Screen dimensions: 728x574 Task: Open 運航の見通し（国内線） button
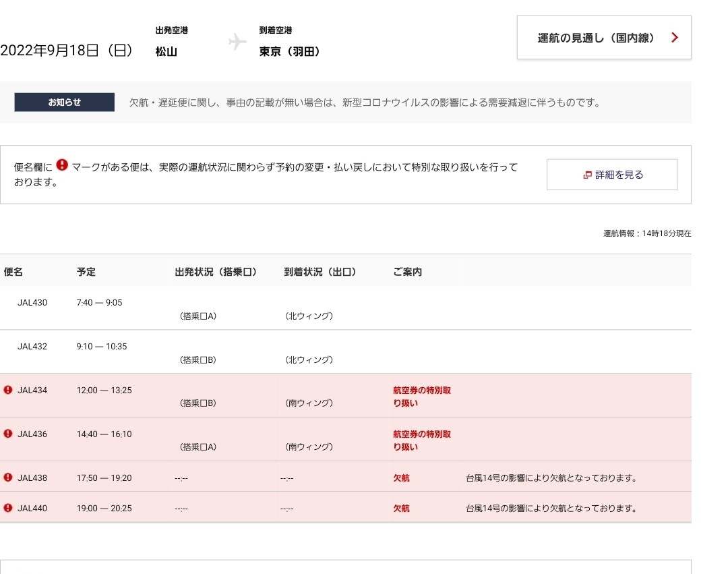[x=604, y=38]
